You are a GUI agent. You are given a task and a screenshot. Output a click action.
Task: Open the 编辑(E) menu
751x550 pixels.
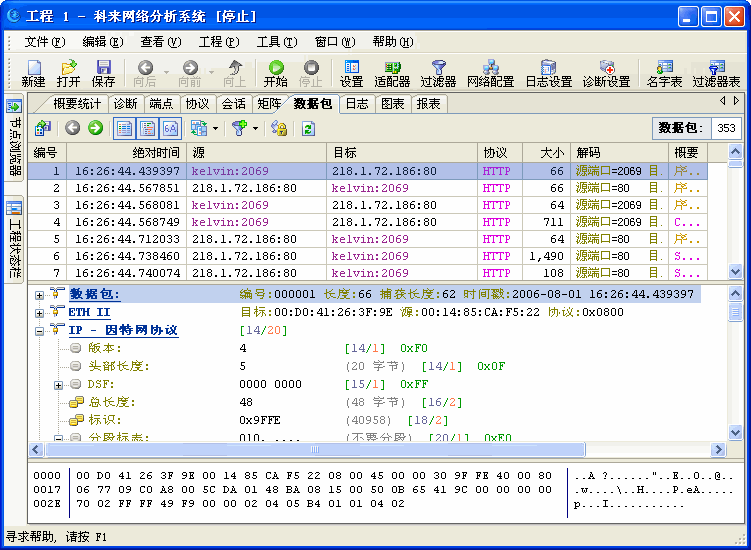click(x=102, y=42)
